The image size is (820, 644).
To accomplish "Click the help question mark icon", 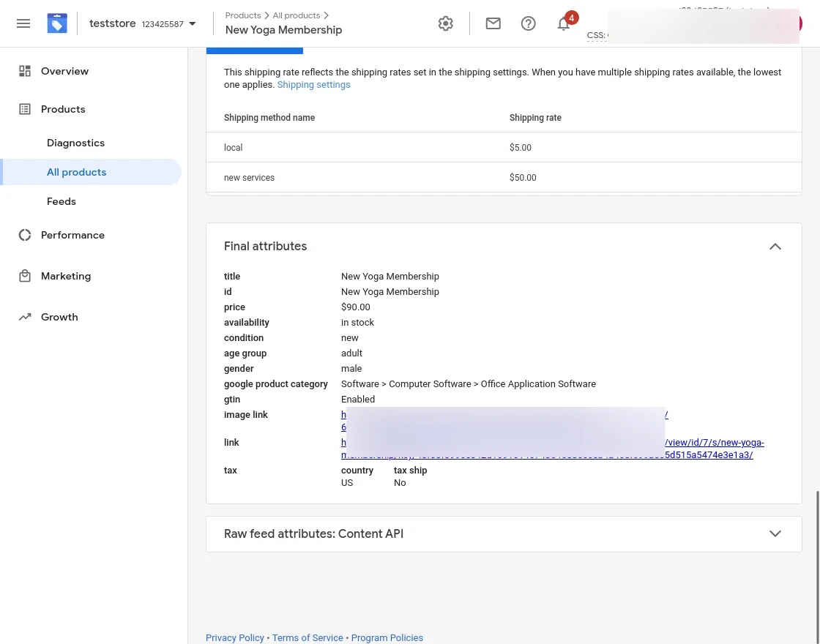I will tap(528, 23).
